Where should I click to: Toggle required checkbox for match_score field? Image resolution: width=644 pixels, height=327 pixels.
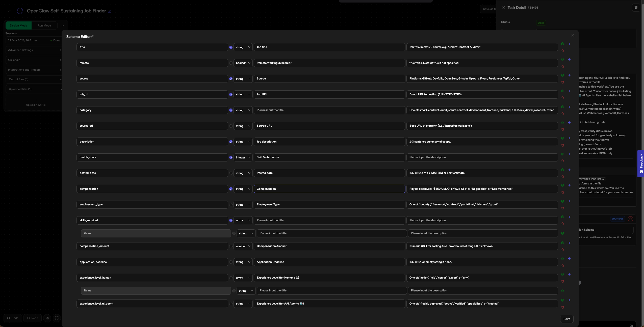[x=231, y=157]
